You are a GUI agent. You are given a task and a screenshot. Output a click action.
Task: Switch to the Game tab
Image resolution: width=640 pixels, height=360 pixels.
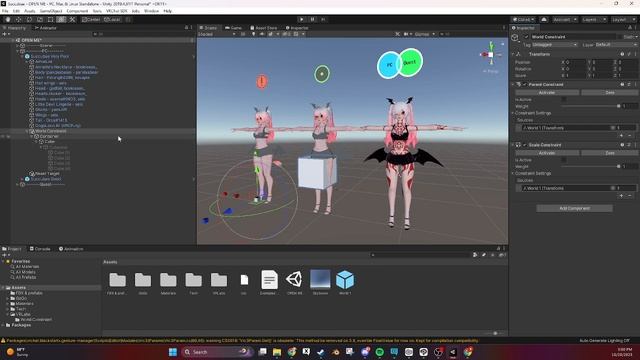pyautogui.click(x=233, y=28)
